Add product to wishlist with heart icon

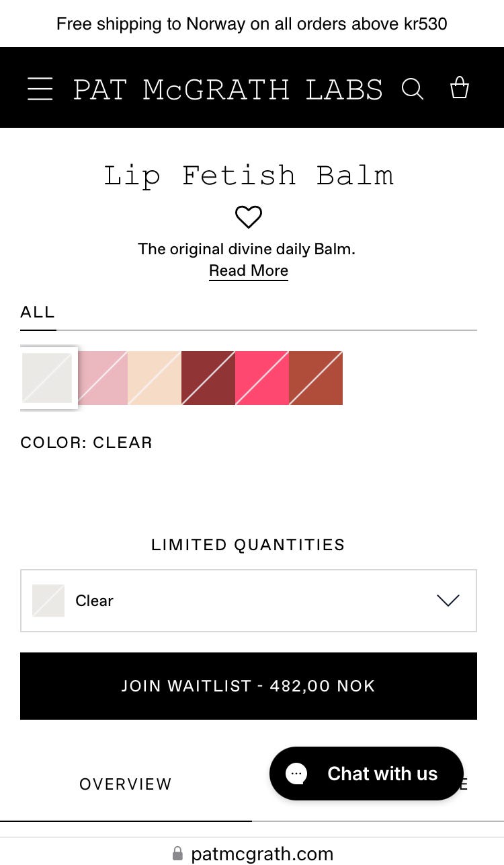click(249, 217)
